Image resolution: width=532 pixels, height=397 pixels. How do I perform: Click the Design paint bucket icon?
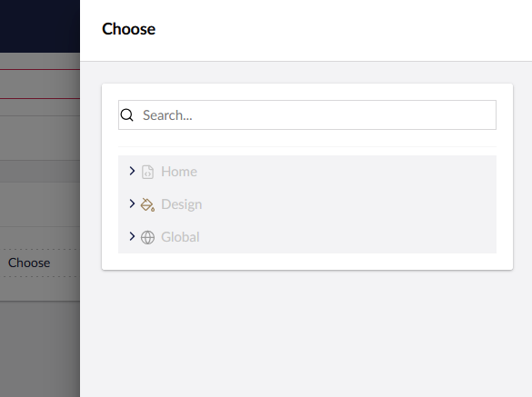pos(147,204)
